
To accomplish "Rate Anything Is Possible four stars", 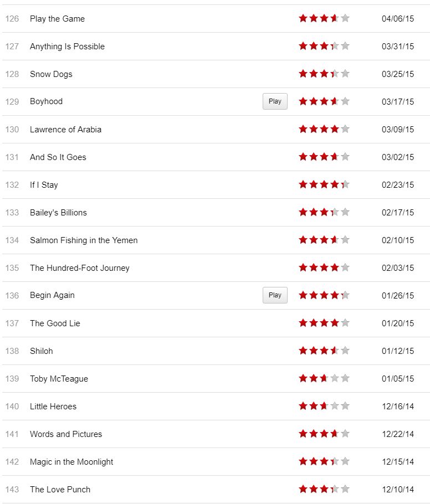I will (x=335, y=46).
